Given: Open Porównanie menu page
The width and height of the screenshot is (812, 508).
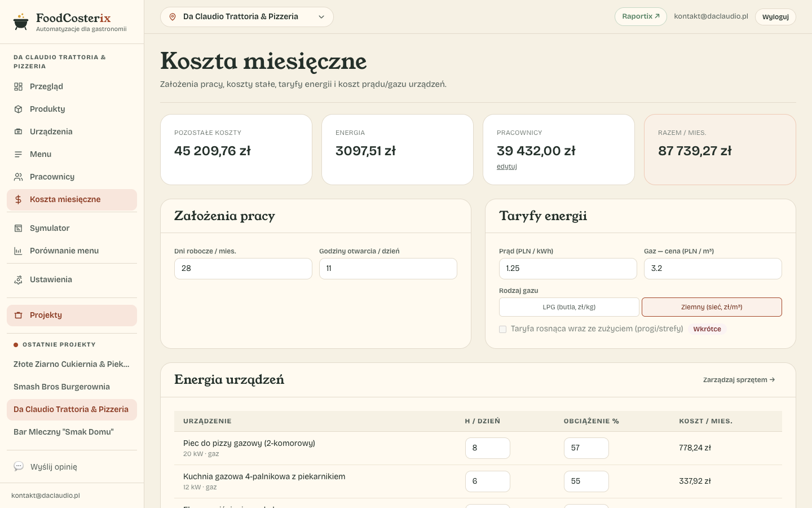Looking at the screenshot, I should pyautogui.click(x=72, y=251).
